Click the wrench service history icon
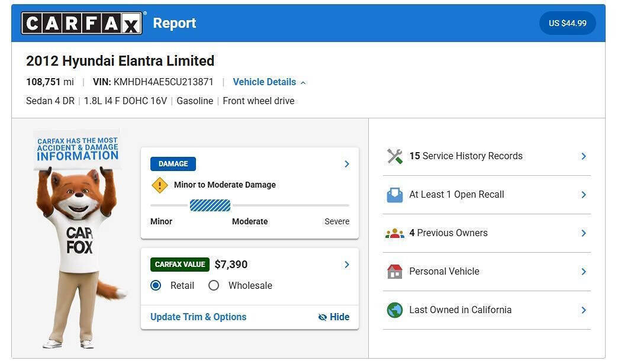This screenshot has width=624, height=364. click(x=395, y=156)
